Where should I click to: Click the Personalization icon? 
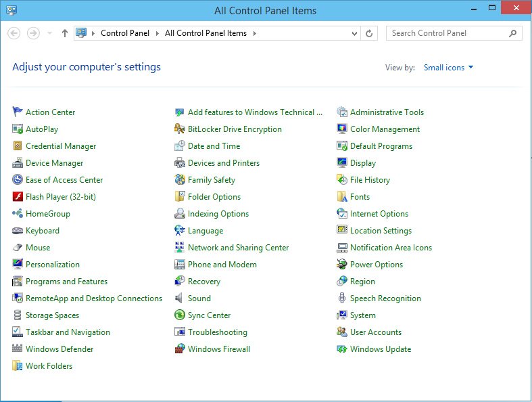pos(18,264)
